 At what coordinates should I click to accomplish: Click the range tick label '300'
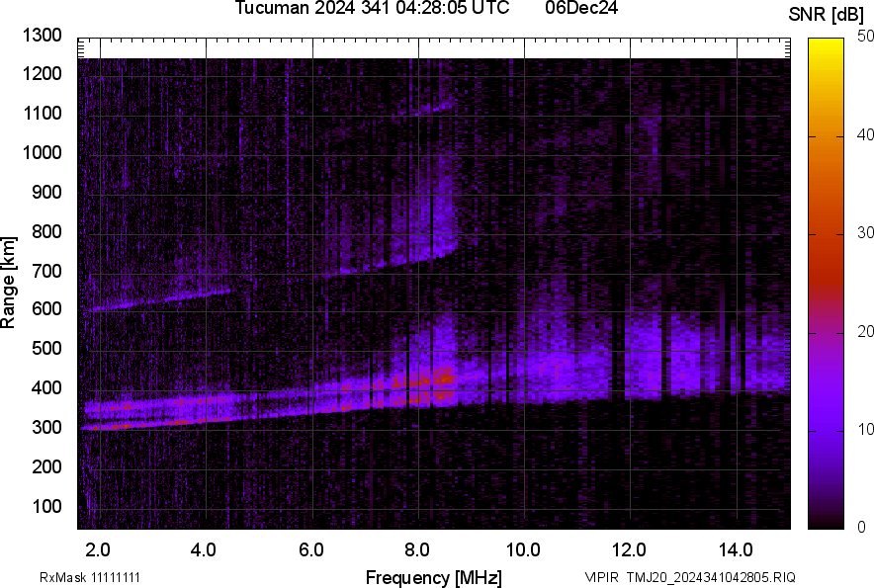pyautogui.click(x=46, y=428)
